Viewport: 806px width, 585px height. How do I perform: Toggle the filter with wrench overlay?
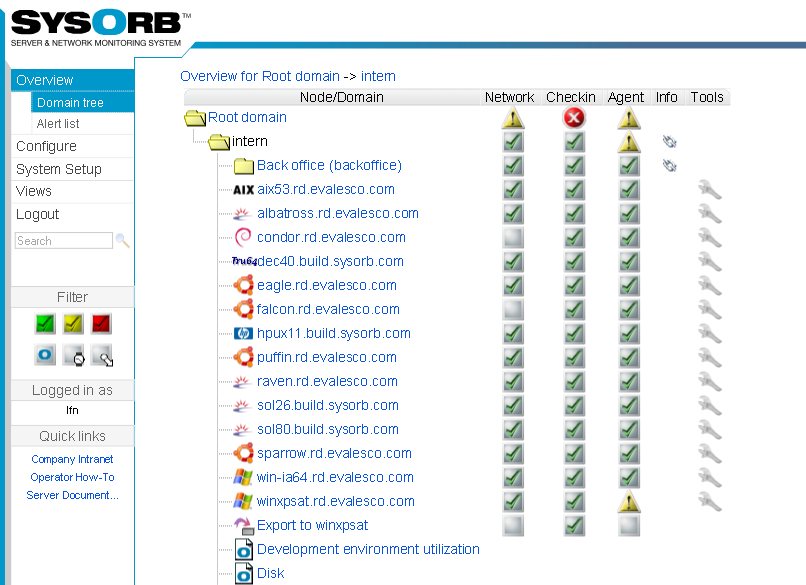coord(102,355)
